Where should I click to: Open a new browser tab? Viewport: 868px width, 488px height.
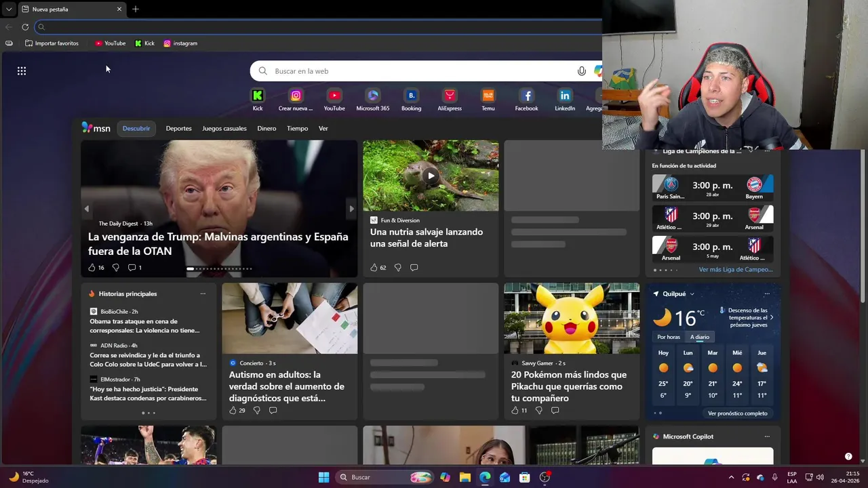coord(136,9)
